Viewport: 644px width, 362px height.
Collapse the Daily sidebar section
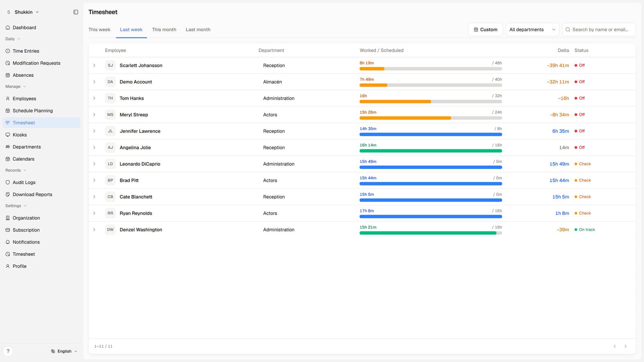click(x=13, y=39)
